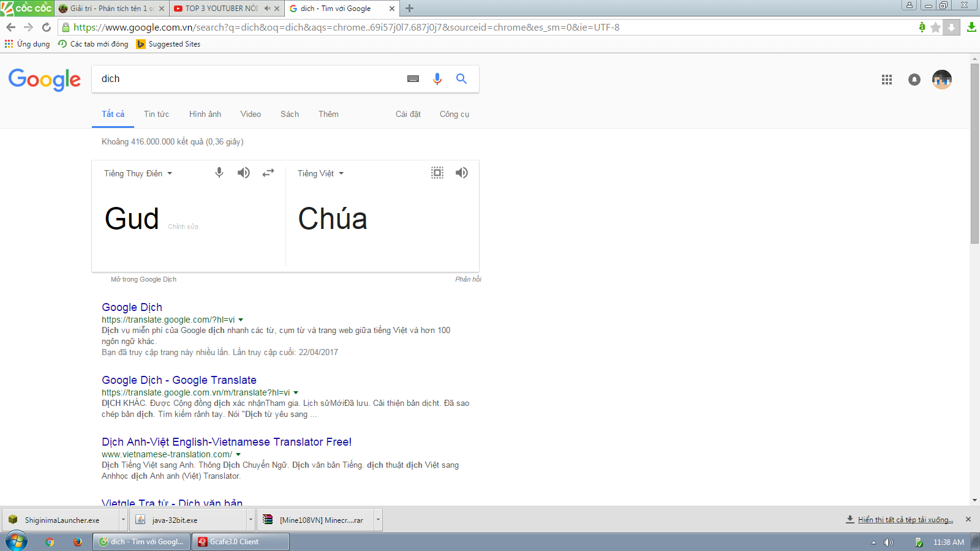Viewport: 980px width, 551px height.
Task: Open the system tray volume control
Action: (889, 542)
